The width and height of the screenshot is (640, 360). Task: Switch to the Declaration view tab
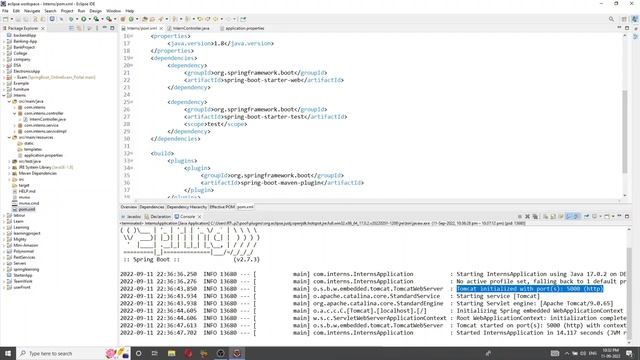point(158,217)
